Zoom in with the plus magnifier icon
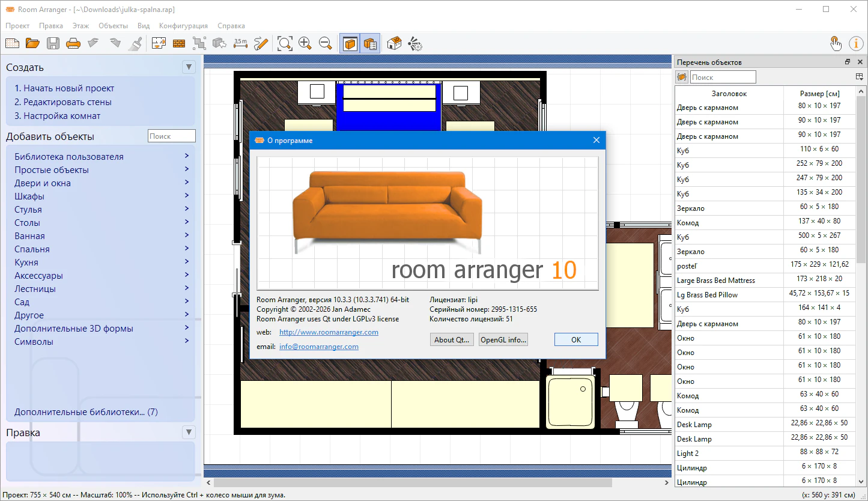This screenshot has width=868, height=501. coord(305,43)
